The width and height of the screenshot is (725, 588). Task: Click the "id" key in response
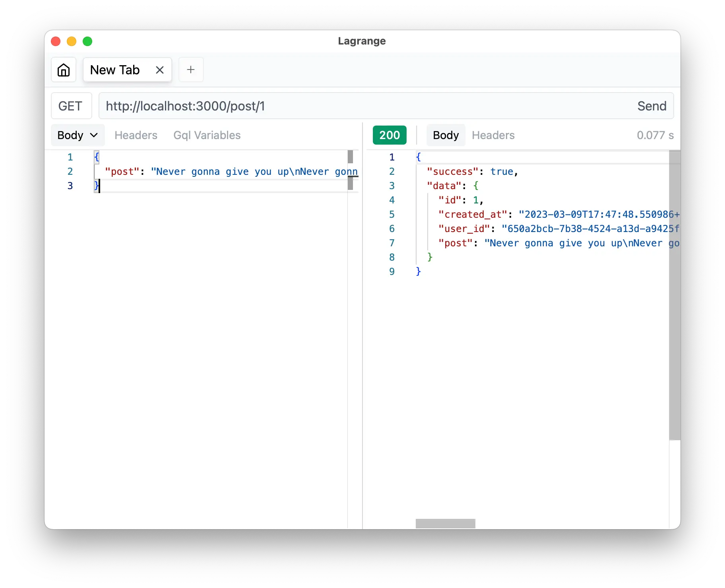coord(450,200)
